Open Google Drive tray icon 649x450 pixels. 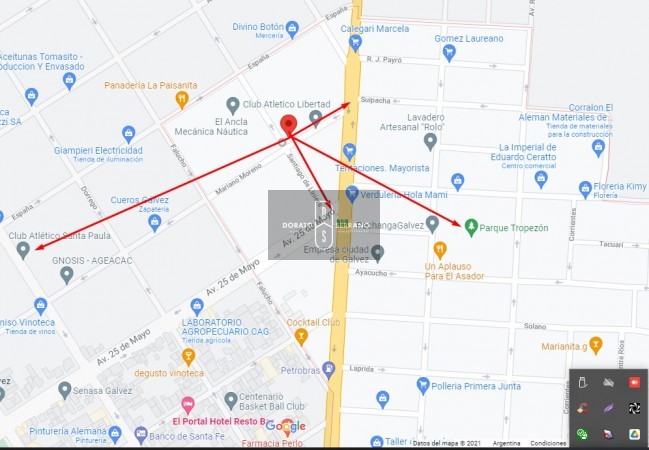point(634,433)
